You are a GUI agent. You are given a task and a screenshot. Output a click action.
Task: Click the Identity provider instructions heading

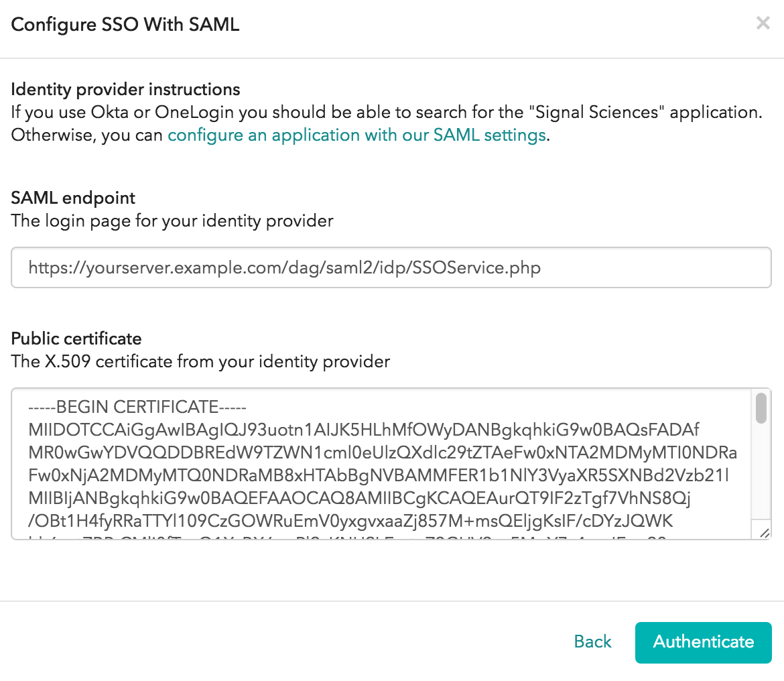coord(125,88)
